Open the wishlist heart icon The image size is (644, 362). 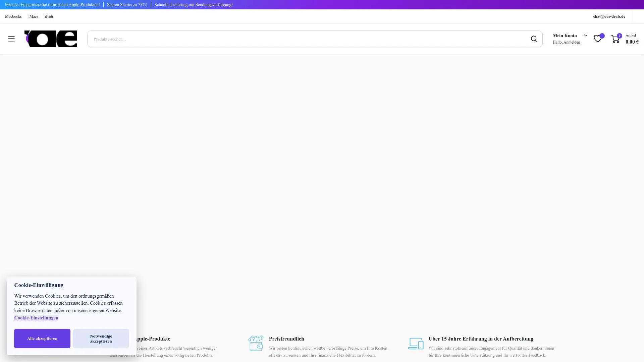point(597,39)
